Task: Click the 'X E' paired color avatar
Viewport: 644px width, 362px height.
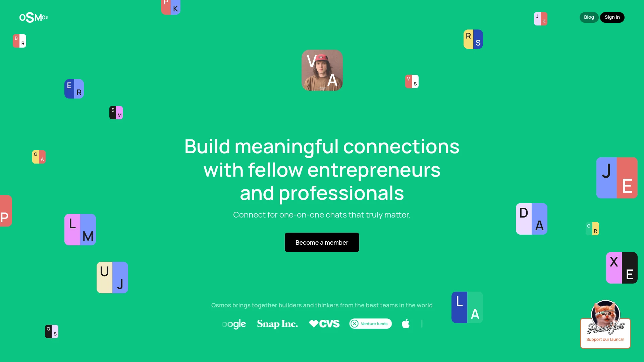Action: click(x=622, y=267)
